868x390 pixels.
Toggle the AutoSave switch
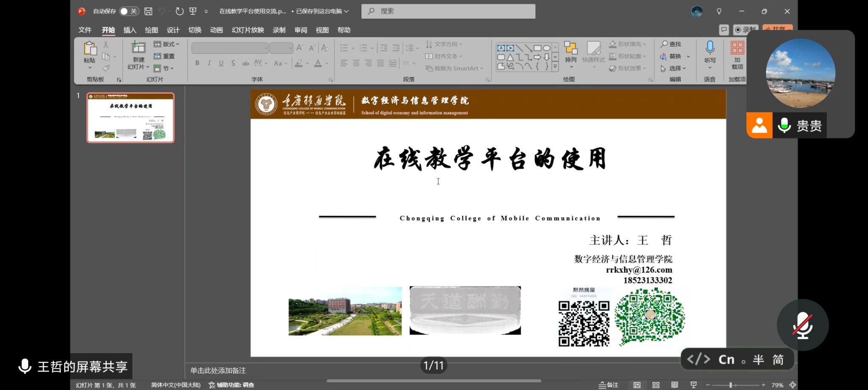click(128, 11)
